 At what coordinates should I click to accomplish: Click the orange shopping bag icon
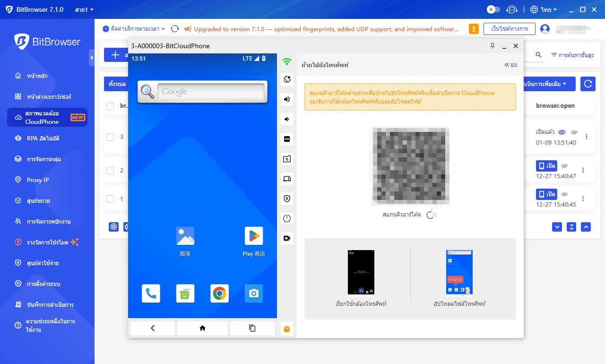pyautogui.click(x=286, y=329)
